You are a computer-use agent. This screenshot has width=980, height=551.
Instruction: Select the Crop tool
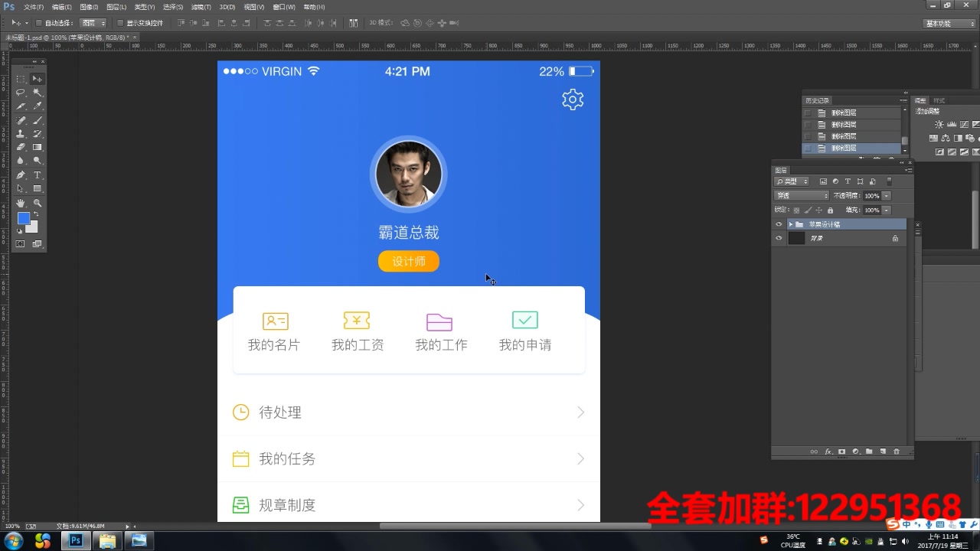21,106
